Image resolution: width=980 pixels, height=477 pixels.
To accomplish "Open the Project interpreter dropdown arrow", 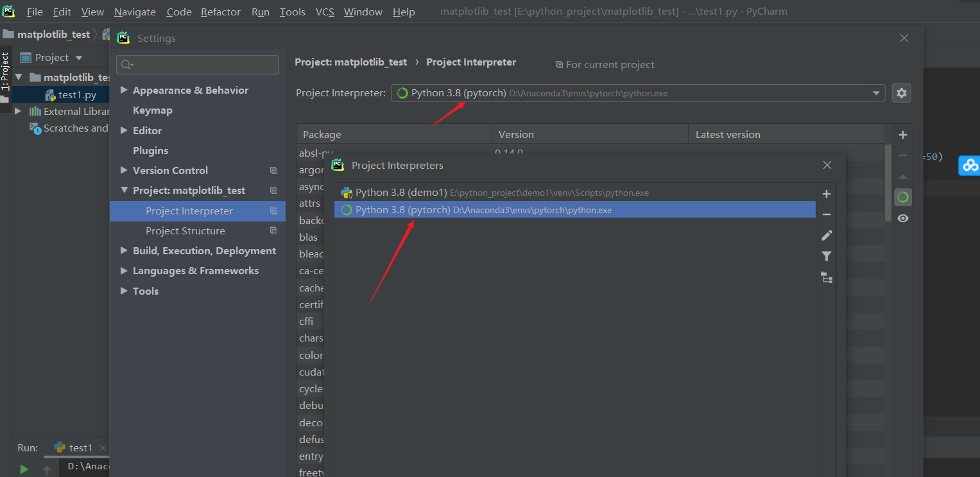I will pos(876,93).
